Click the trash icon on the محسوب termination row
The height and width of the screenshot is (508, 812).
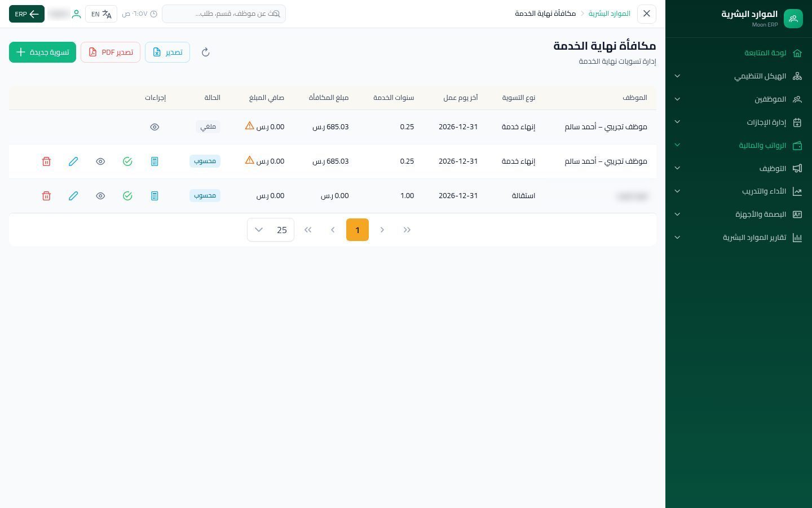[x=46, y=161]
